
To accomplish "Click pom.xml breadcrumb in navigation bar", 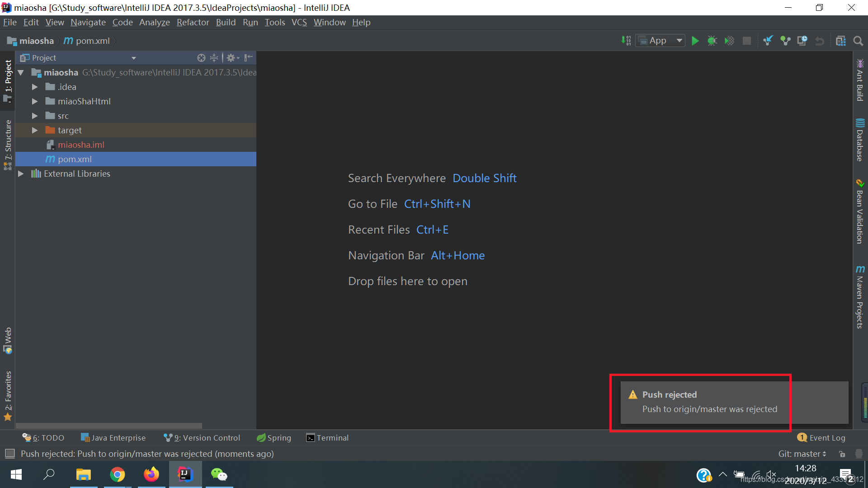I will tap(87, 41).
